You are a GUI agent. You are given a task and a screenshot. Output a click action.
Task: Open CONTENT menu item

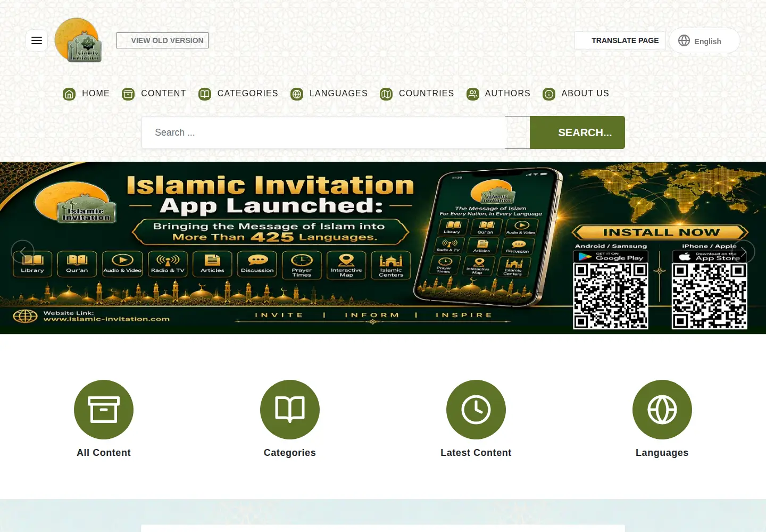tap(163, 94)
